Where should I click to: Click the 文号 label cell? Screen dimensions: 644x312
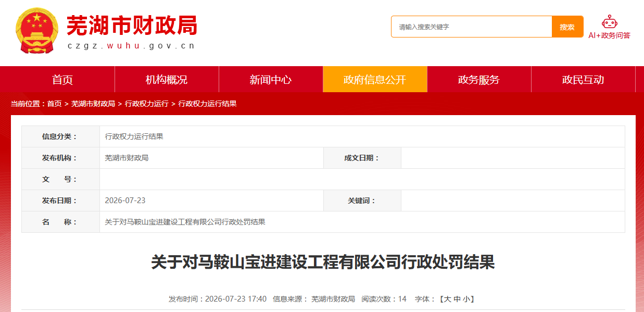coord(60,179)
